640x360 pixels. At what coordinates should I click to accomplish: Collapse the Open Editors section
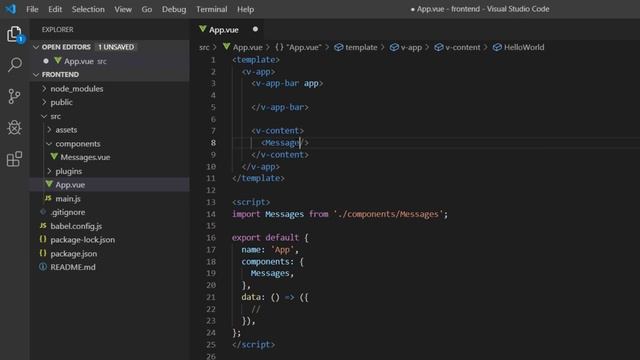pos(36,47)
